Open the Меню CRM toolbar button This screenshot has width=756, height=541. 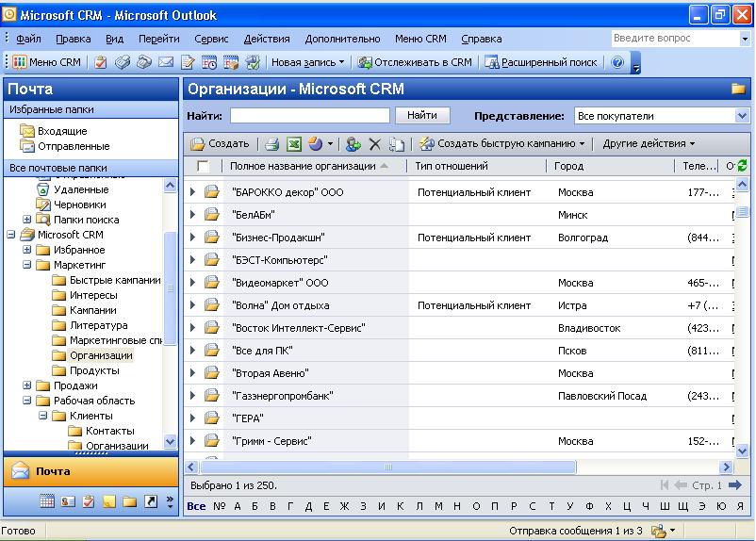point(47,62)
